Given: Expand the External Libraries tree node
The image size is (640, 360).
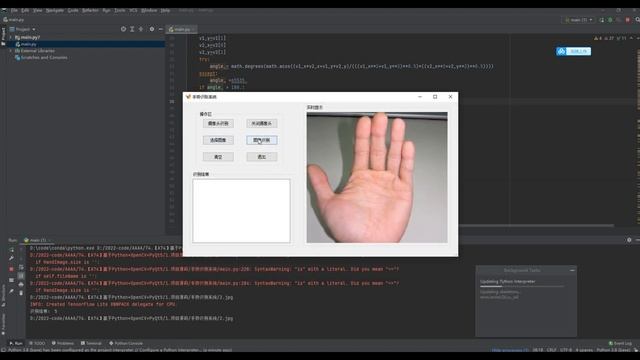Looking at the screenshot, I should (x=11, y=51).
